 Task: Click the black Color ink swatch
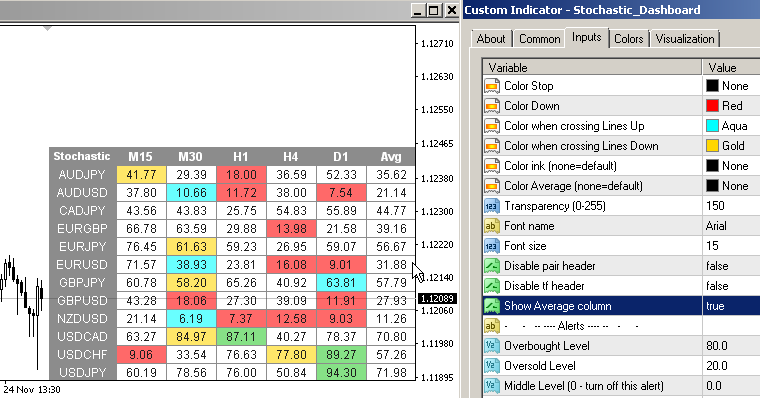coord(712,166)
